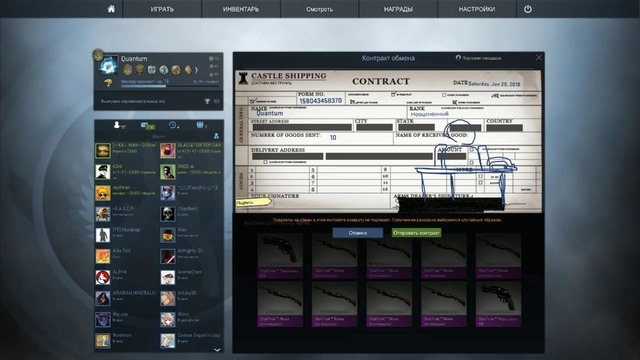Click friend -X.A.K.E.P- avatar

[103, 214]
